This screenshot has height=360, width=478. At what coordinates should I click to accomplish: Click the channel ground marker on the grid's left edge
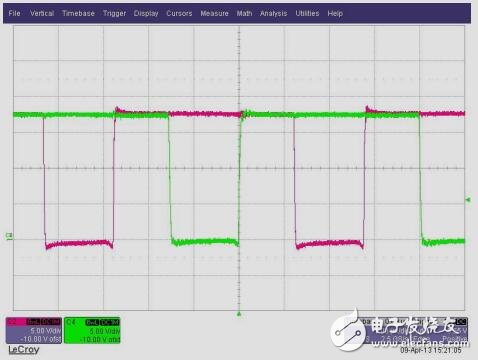pyautogui.click(x=9, y=236)
